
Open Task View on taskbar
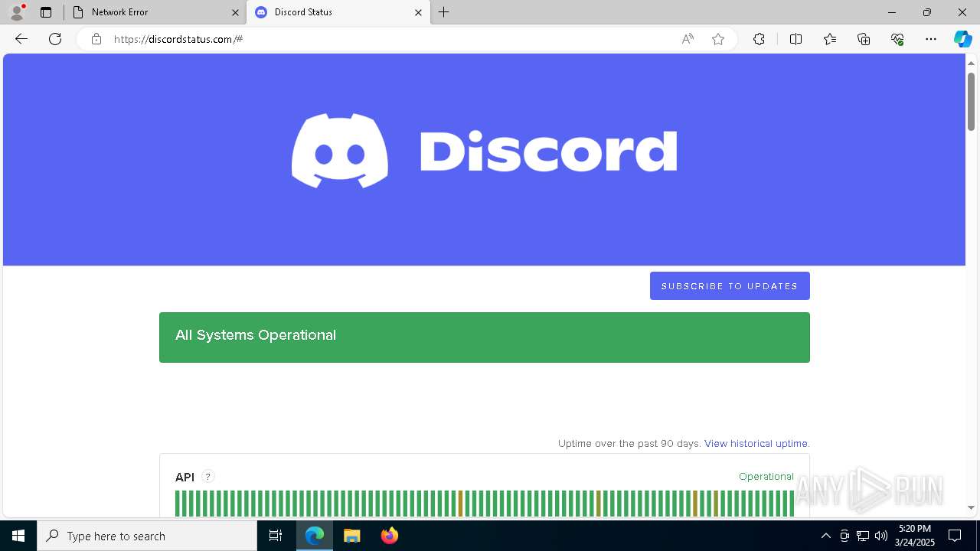pos(276,536)
